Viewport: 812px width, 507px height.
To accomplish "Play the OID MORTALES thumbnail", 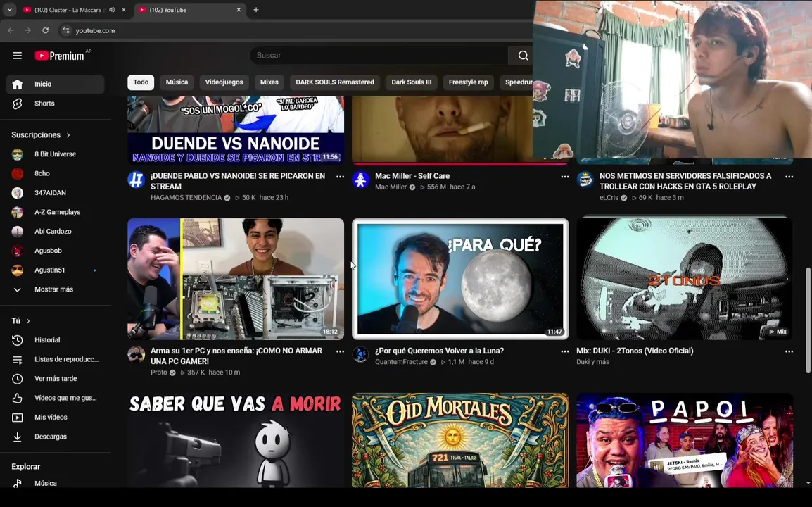I will (x=460, y=440).
